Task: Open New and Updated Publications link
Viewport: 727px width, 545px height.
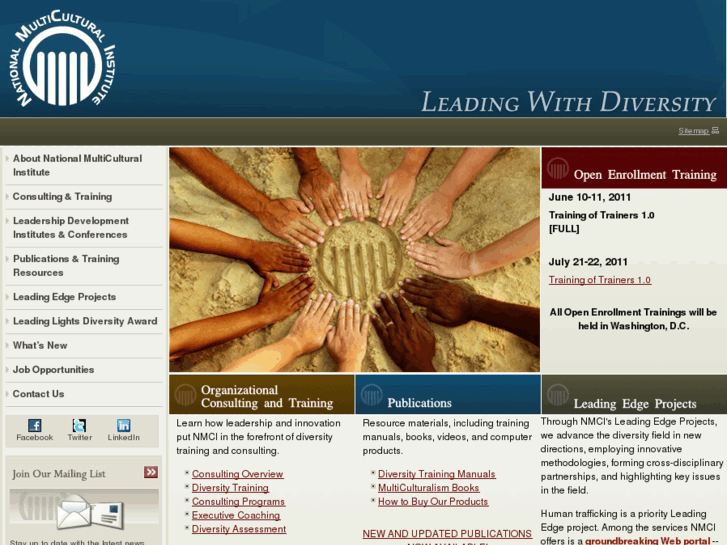Action: click(447, 533)
